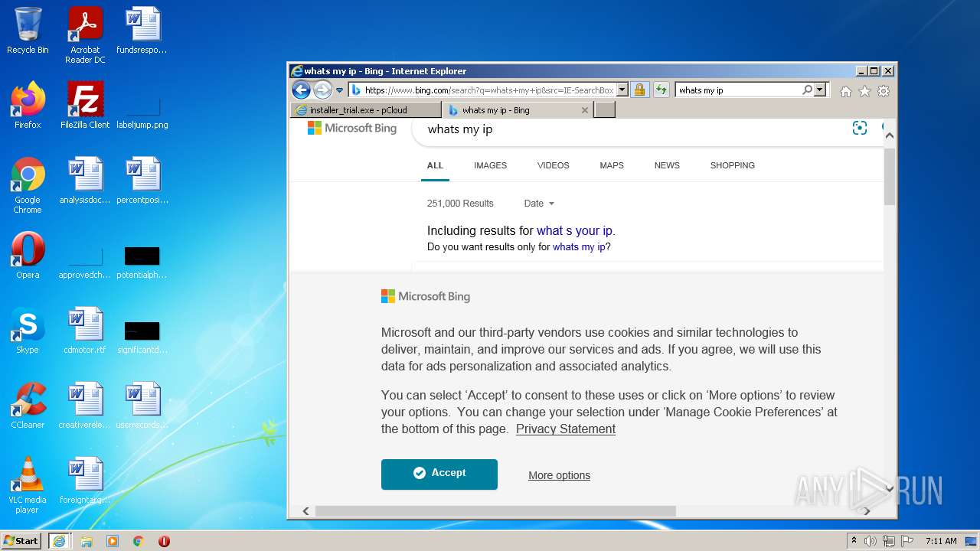Select the fundsrespo... Word document icon
The width and height of the screenshot is (980, 551).
point(142,31)
